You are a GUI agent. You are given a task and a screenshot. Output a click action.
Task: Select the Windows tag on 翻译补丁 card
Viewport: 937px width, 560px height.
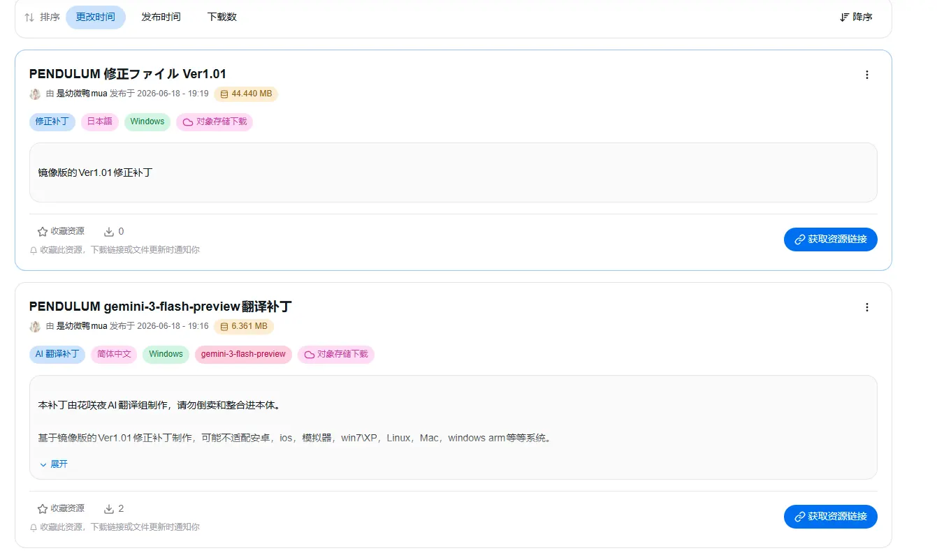166,354
